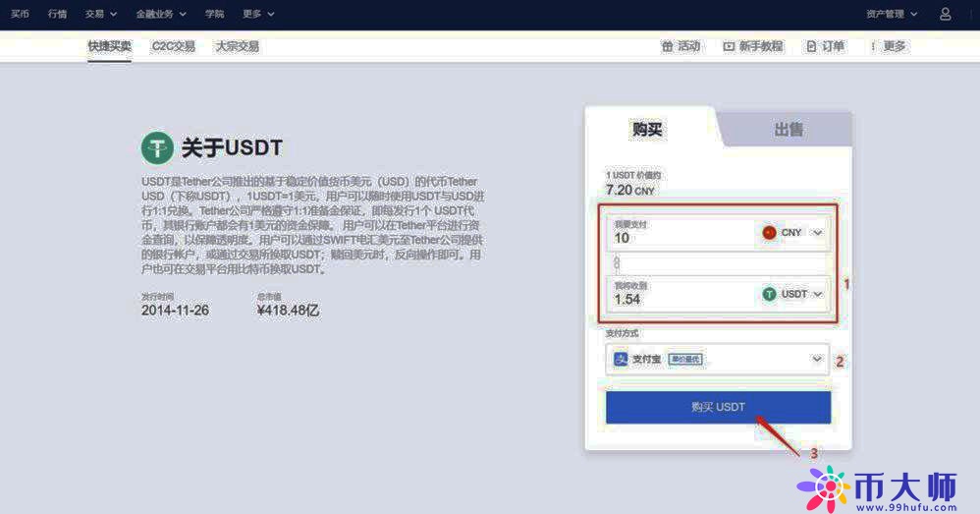980x514 pixels.
Task: Click the blue 购买 USDT button
Action: click(718, 407)
